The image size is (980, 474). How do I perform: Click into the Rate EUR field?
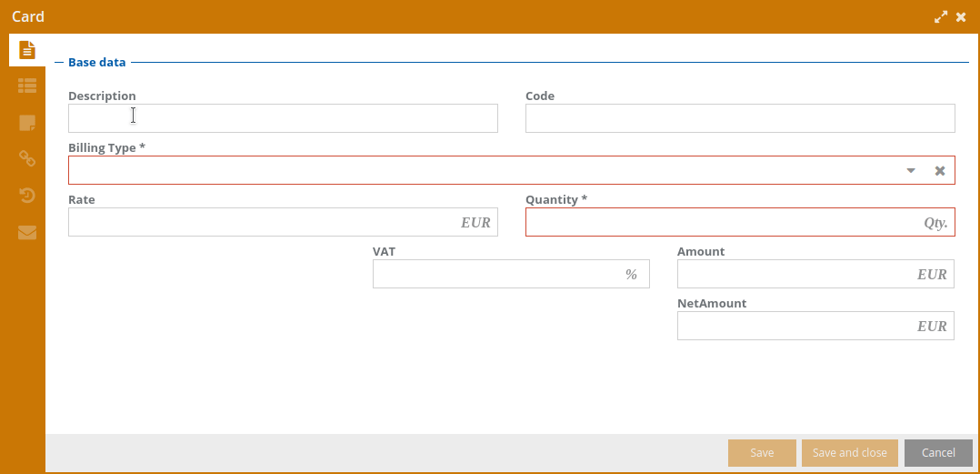tap(264, 222)
